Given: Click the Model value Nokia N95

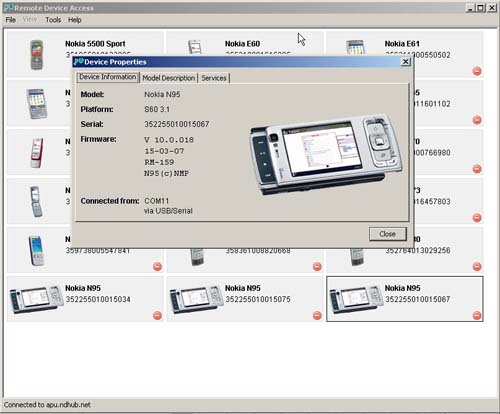Looking at the screenshot, I should pos(162,94).
